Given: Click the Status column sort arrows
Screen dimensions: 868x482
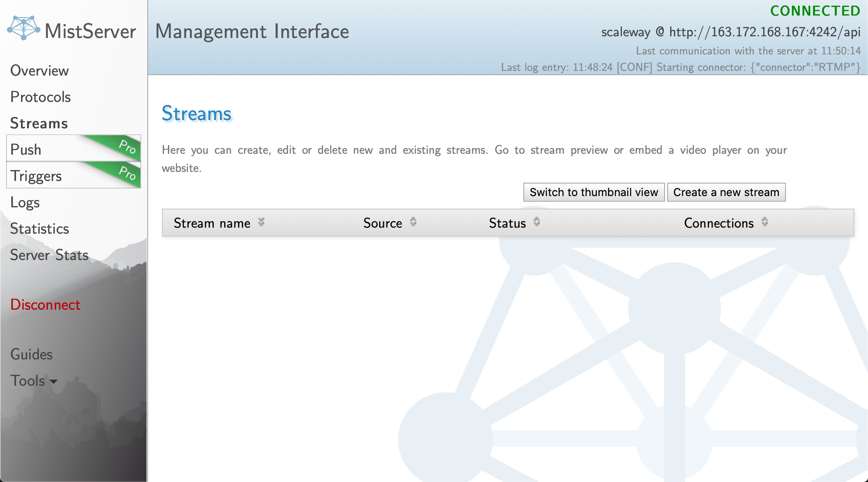Looking at the screenshot, I should 537,222.
